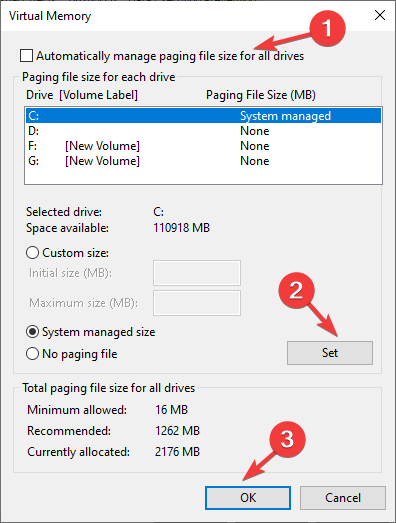The image size is (396, 523).
Task: Click the Cancel button
Action: tap(343, 498)
